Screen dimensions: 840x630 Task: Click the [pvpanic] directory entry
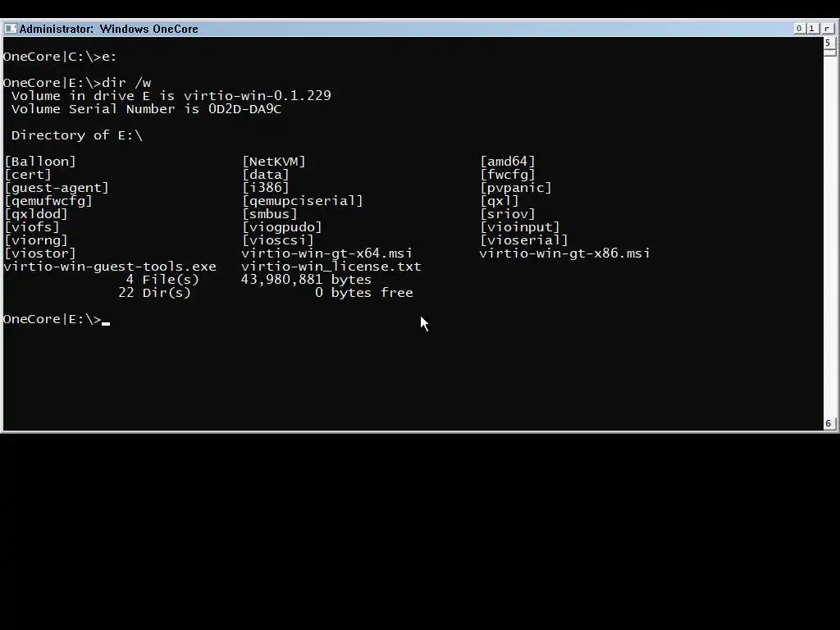[516, 188]
